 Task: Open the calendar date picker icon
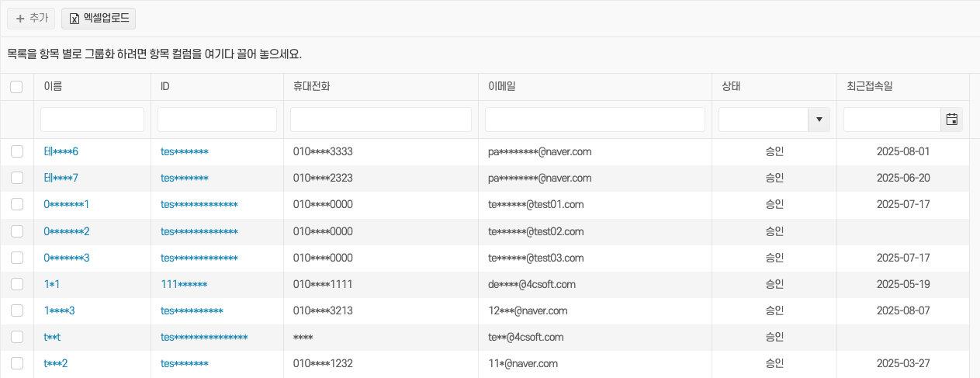coord(951,120)
